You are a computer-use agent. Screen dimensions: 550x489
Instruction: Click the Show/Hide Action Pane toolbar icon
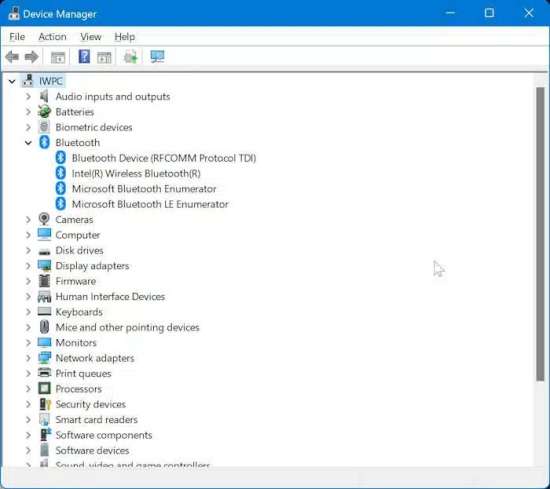[104, 57]
